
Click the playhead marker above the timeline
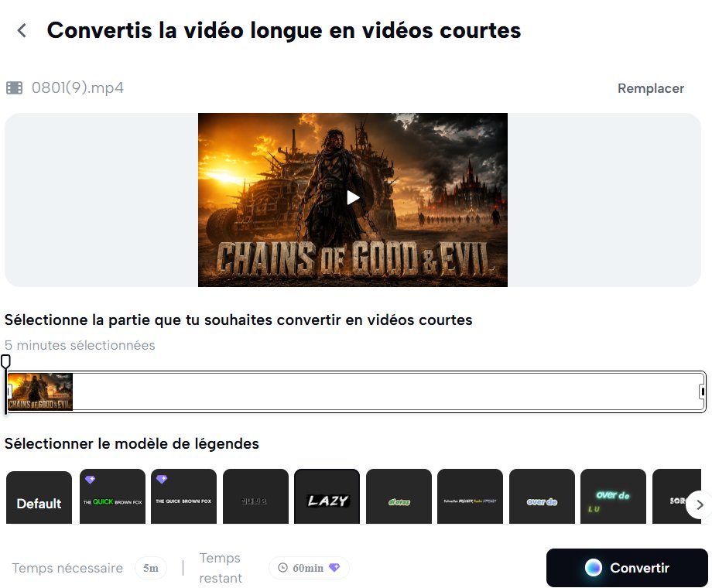pos(5,361)
